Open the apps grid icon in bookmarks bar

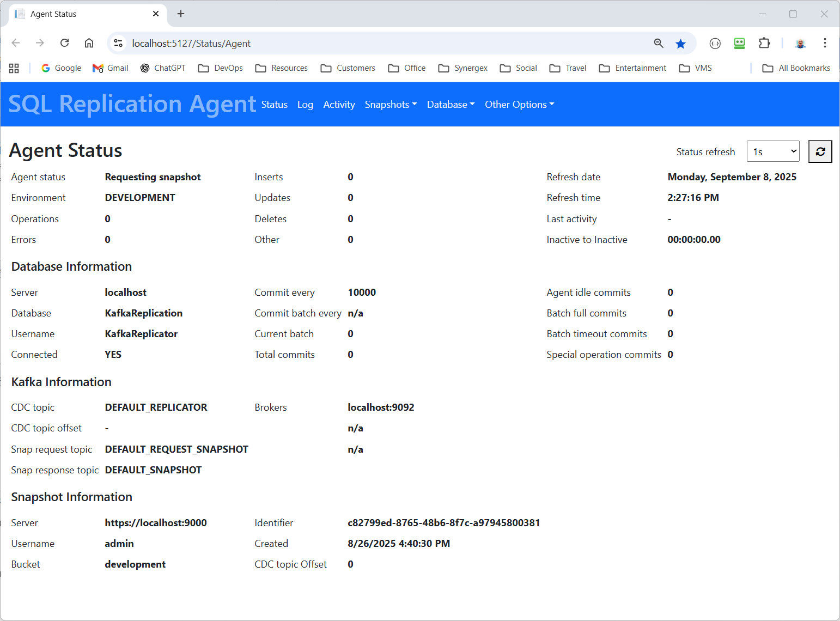pos(14,68)
